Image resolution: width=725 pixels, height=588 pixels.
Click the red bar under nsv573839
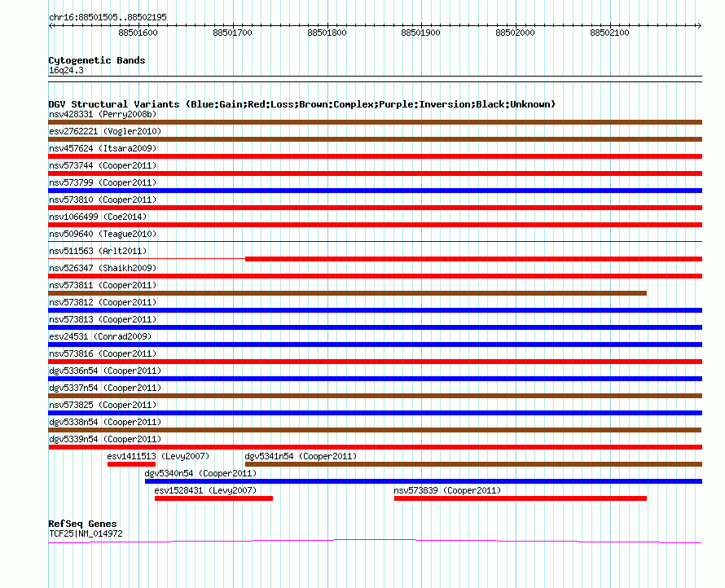click(x=521, y=498)
